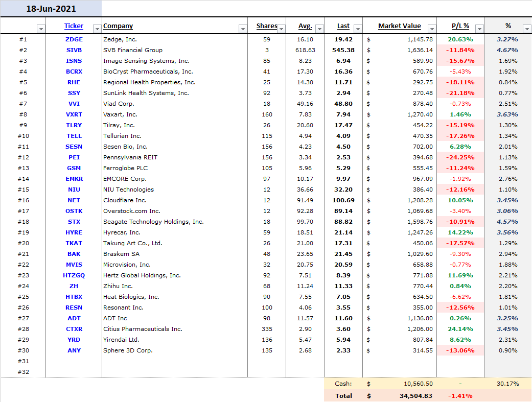Open the ZDGE ticker link
The image size is (532, 402).
[74, 39]
